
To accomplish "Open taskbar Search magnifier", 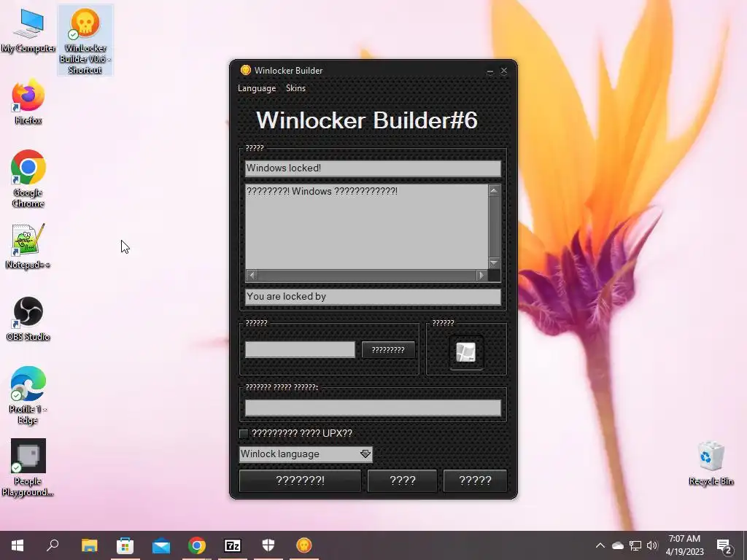I will coord(53,545).
